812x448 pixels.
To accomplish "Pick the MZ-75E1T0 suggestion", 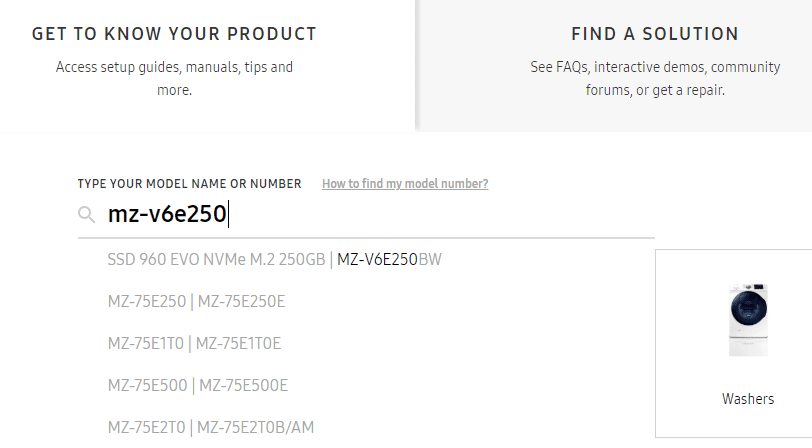I will [x=146, y=344].
